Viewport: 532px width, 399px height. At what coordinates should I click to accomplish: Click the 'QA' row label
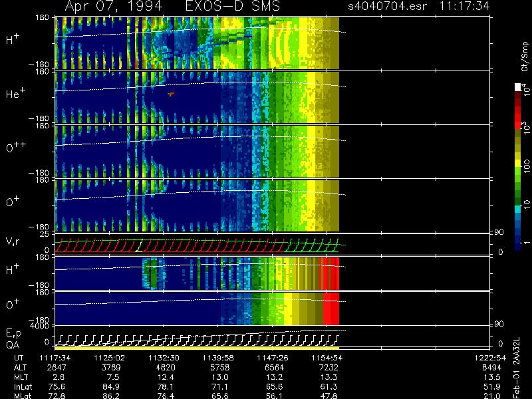[x=13, y=345]
